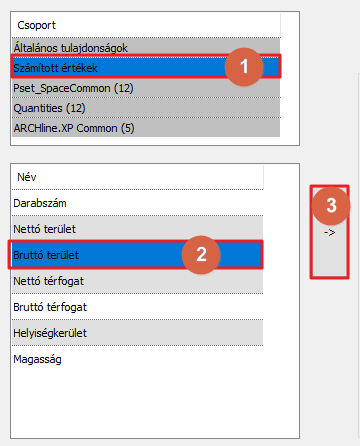Click the Név column header
This screenshot has width=360, height=446.
point(137,177)
